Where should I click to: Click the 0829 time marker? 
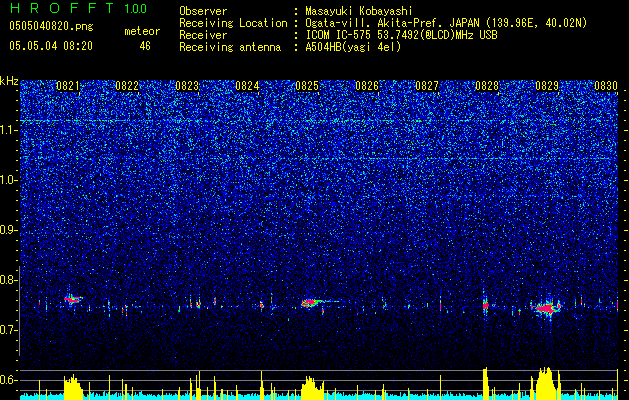[547, 85]
